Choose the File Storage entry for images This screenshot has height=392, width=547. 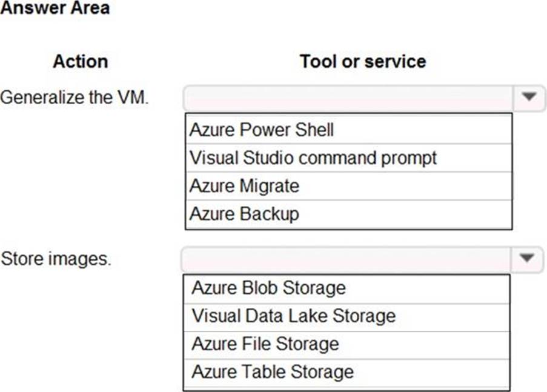(x=265, y=344)
